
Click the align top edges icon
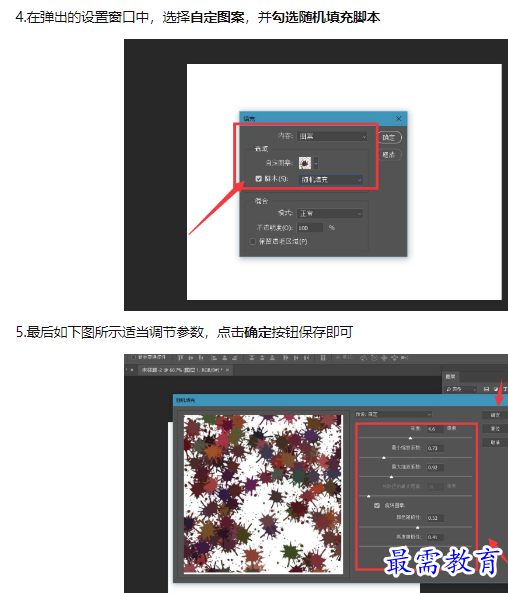pos(180,357)
